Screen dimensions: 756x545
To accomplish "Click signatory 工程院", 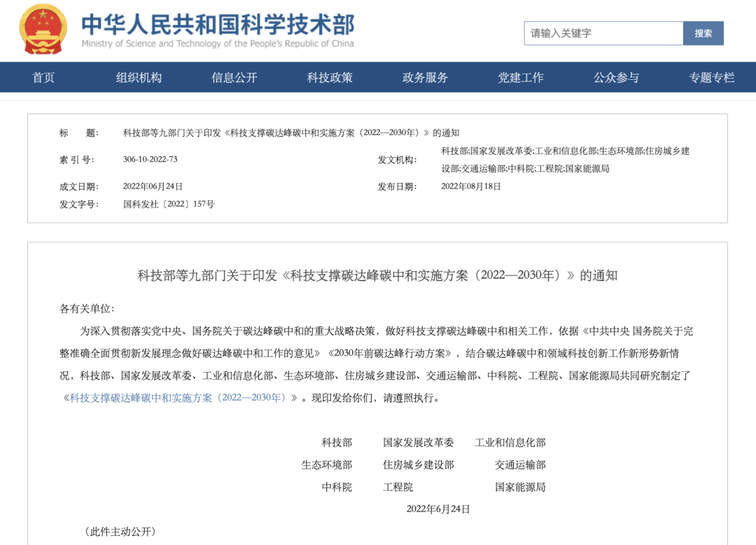I will pos(398,487).
